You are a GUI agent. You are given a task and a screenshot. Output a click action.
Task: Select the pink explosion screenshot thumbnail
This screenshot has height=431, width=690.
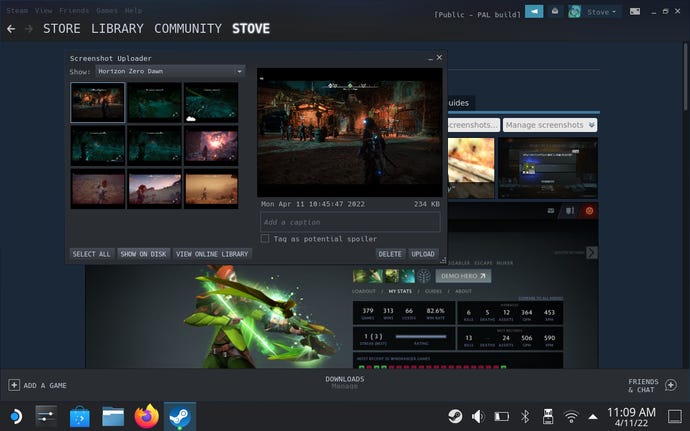211,146
